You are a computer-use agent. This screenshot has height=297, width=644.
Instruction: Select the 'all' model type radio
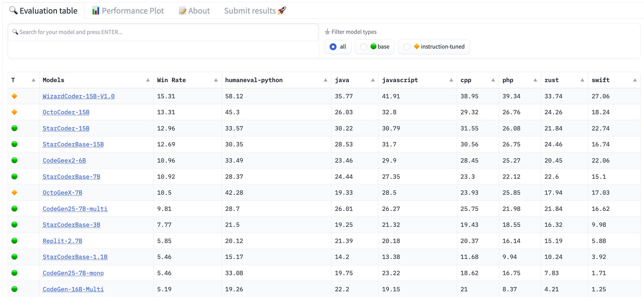click(333, 47)
